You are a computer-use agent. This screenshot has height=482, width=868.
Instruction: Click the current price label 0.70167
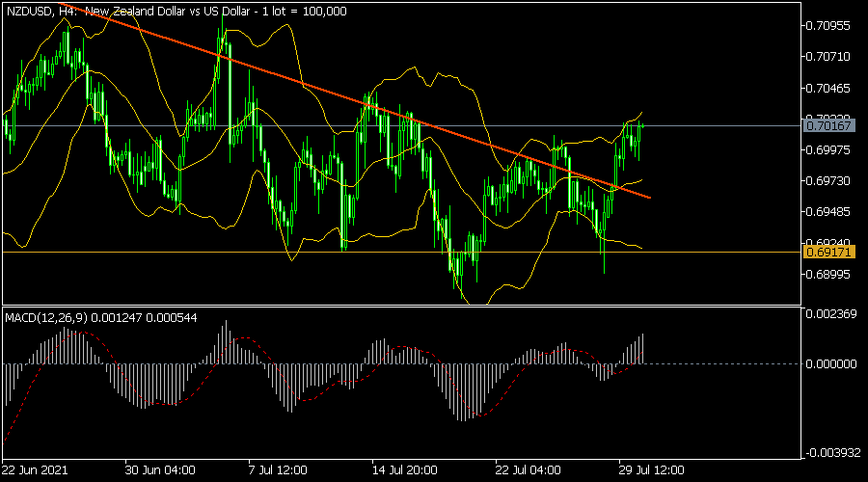coord(828,126)
